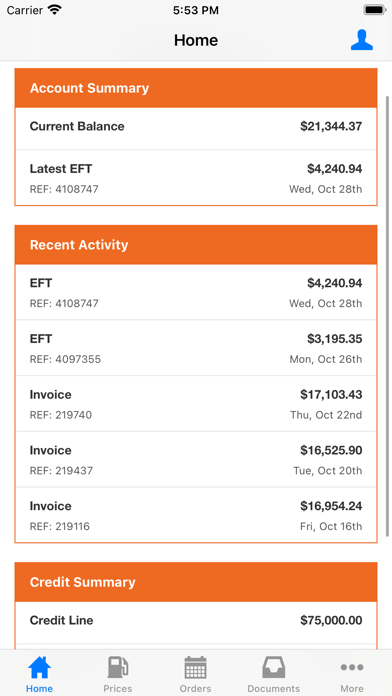Image resolution: width=392 pixels, height=696 pixels.
Task: Select the Current Balance row
Action: [x=196, y=128]
